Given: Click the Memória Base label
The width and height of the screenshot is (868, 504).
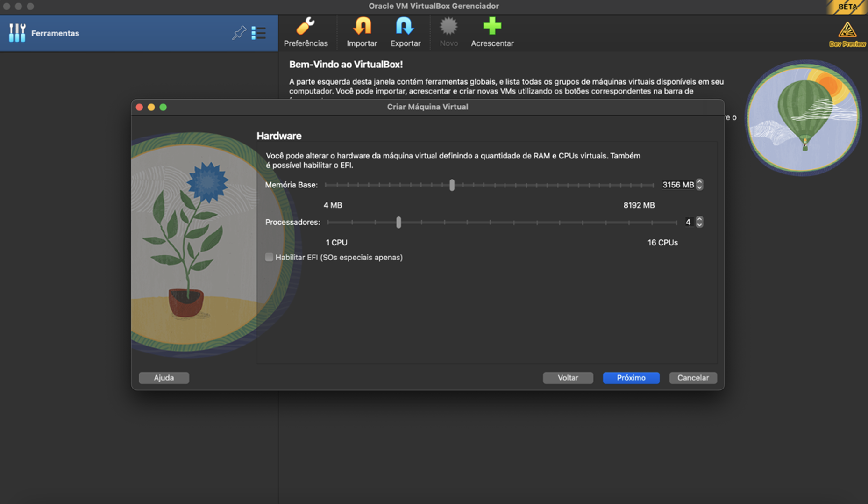Looking at the screenshot, I should pos(291,185).
